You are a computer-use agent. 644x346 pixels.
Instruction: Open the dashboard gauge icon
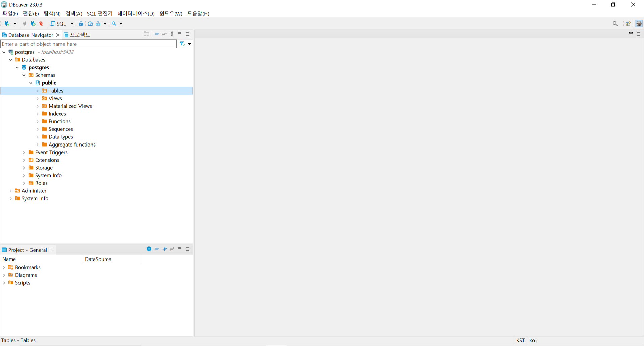pyautogui.click(x=90, y=24)
